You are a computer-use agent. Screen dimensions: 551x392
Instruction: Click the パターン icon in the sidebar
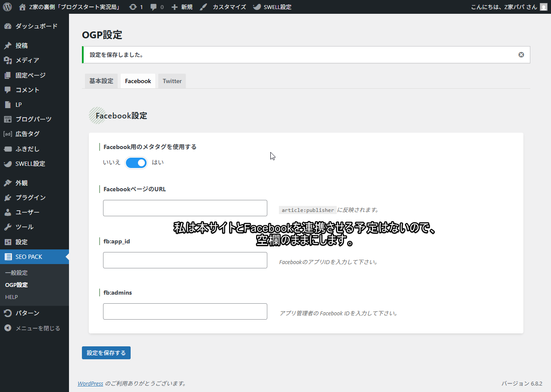coord(7,313)
